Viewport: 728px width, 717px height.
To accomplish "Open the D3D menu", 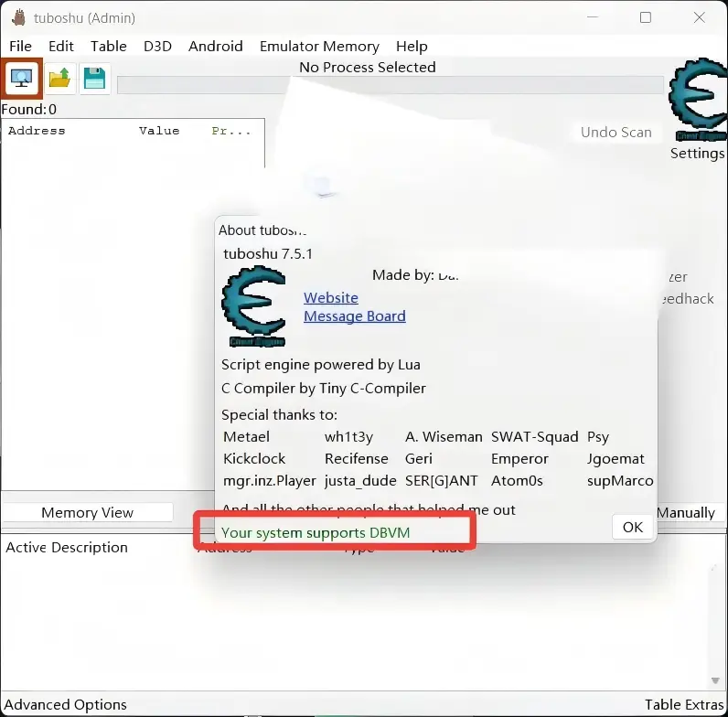I will 157,47.
